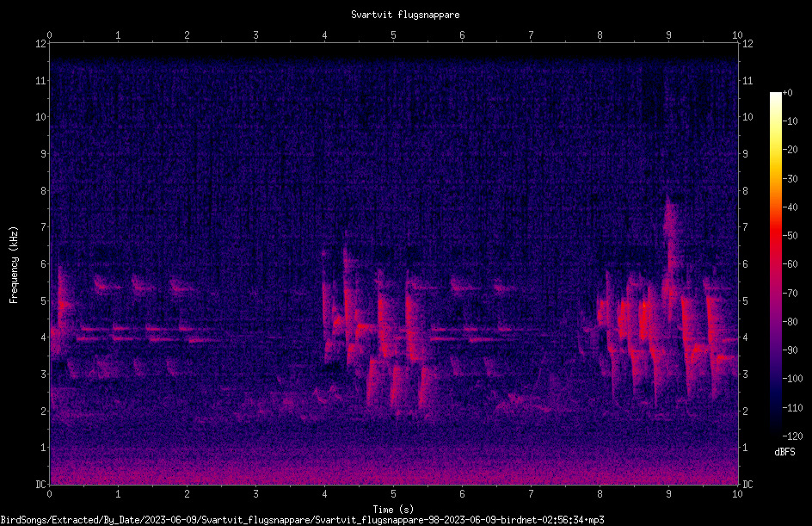Click the '-70' colorbar label

pyautogui.click(x=790, y=294)
